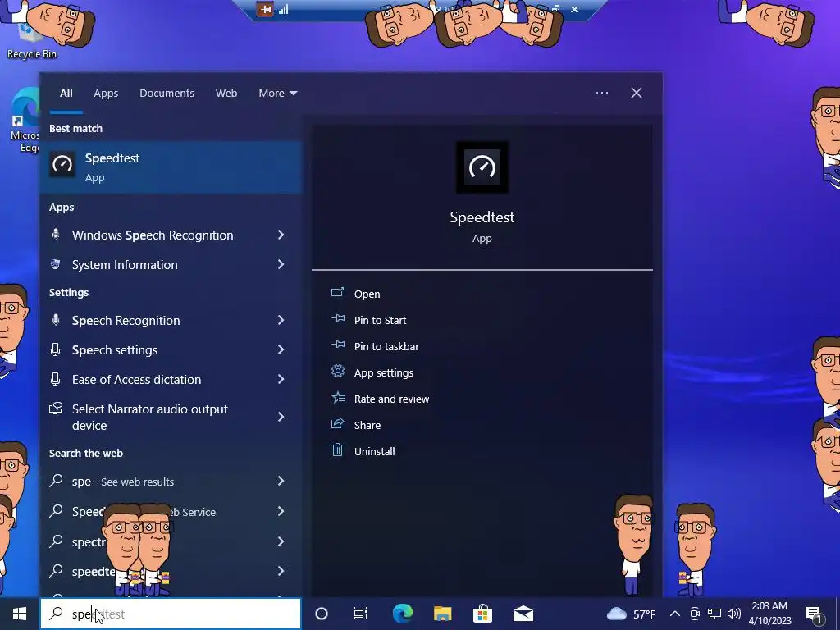840x630 pixels.
Task: Open the Mail app from the taskbar
Action: click(x=523, y=614)
